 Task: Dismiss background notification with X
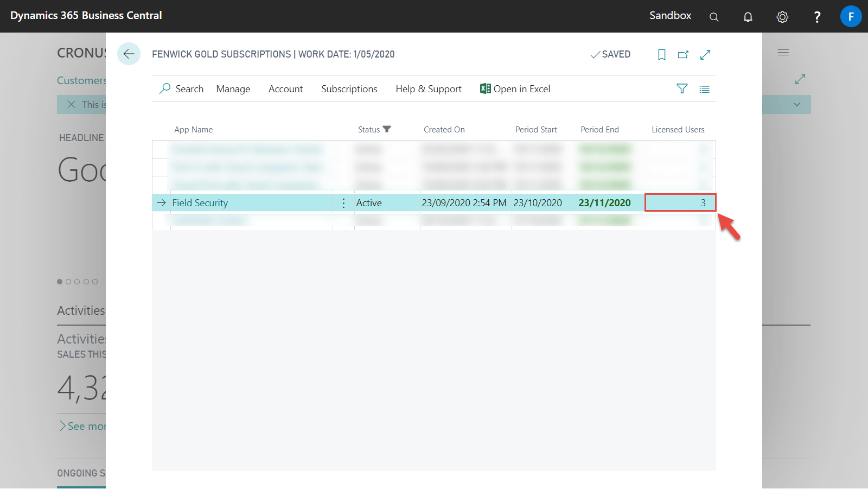click(x=71, y=104)
